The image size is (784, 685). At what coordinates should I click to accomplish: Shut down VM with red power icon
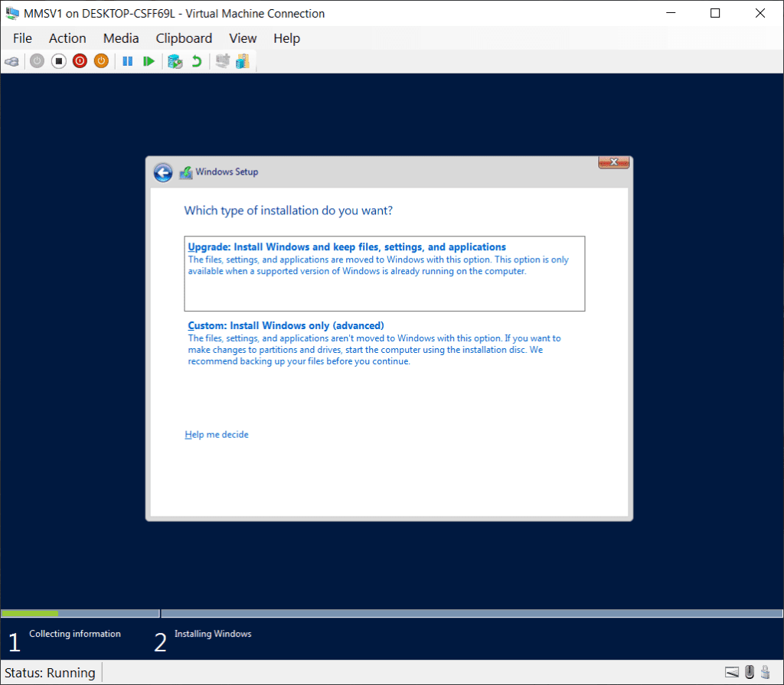coord(80,61)
